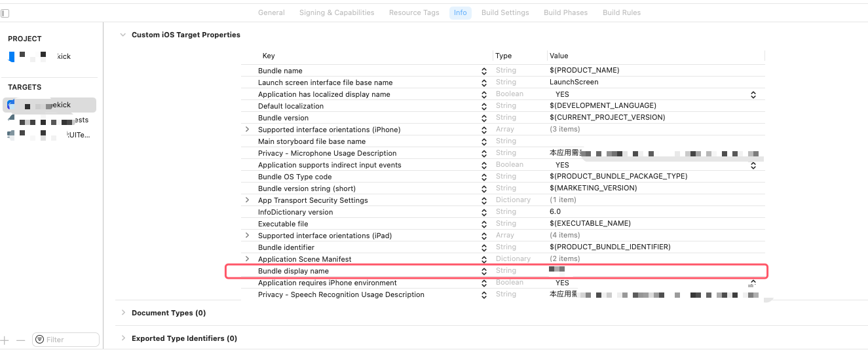Click the remove target minus icon
This screenshot has width=868, height=354.
pyautogui.click(x=20, y=340)
